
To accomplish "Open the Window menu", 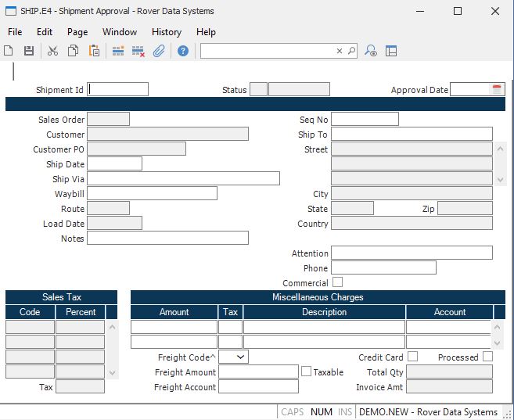I will 119,32.
